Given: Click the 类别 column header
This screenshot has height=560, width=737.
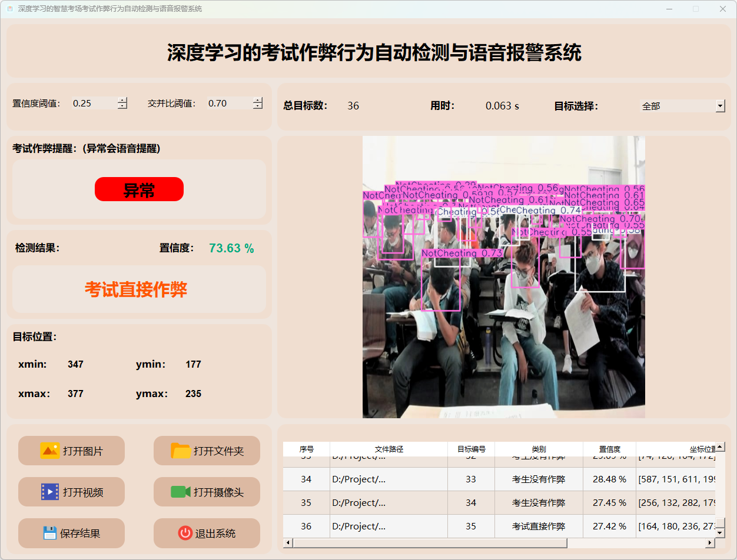Looking at the screenshot, I should pos(539,449).
